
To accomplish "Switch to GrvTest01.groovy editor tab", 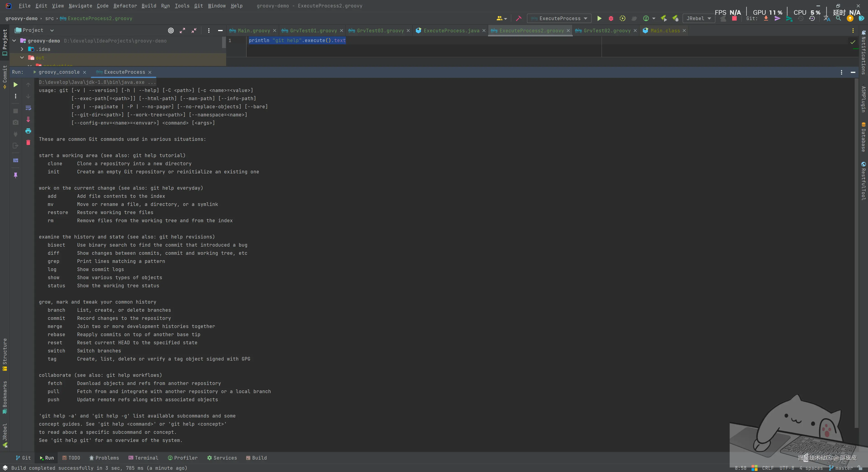I will pyautogui.click(x=313, y=31).
